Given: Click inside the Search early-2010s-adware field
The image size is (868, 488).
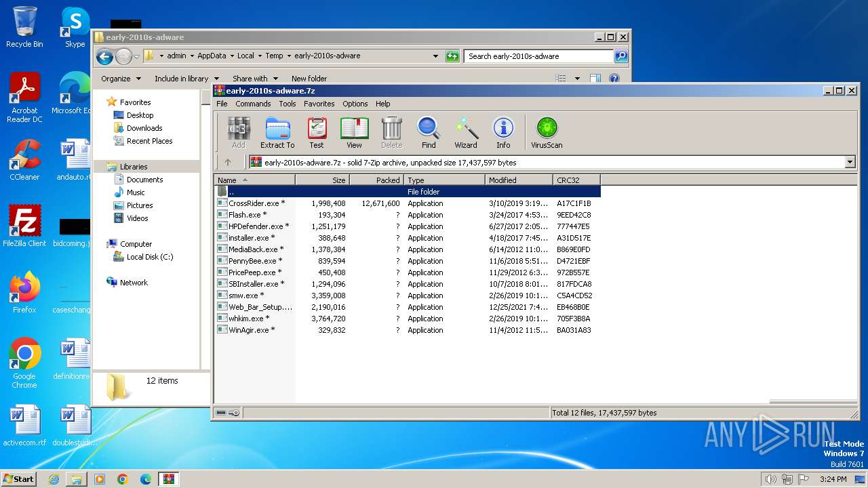Looking at the screenshot, I should click(539, 56).
